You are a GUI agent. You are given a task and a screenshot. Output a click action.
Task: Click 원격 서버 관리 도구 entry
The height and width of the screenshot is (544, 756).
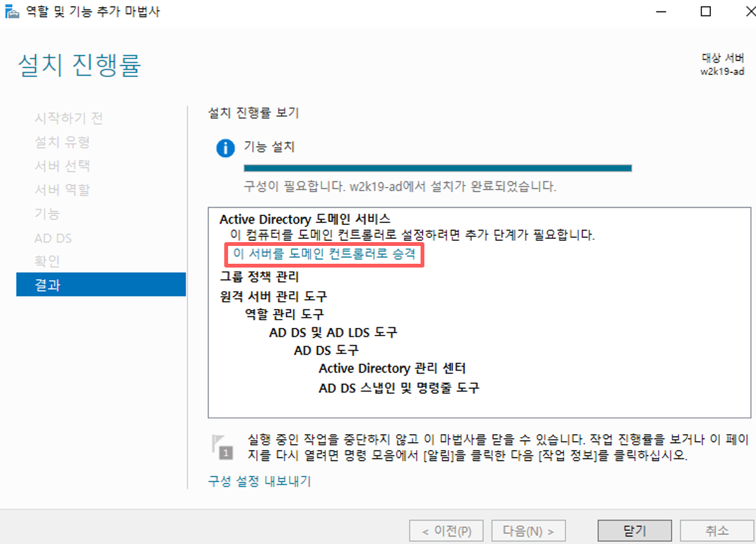[273, 296]
